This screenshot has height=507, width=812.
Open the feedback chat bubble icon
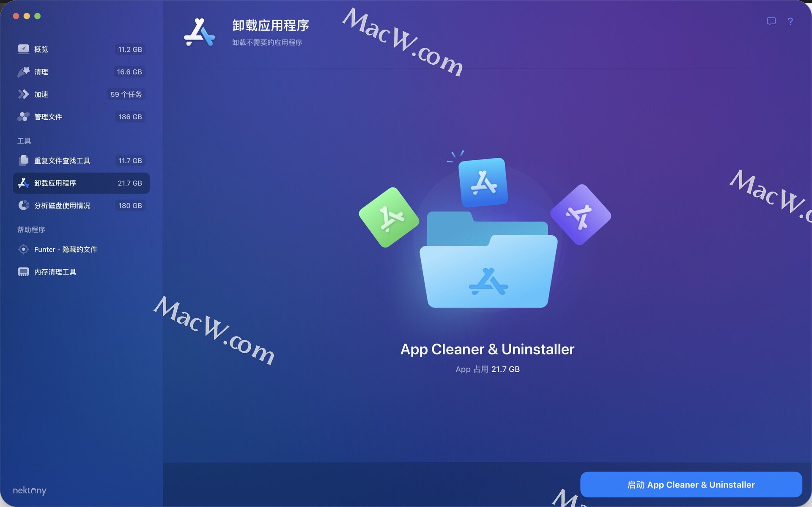[771, 21]
